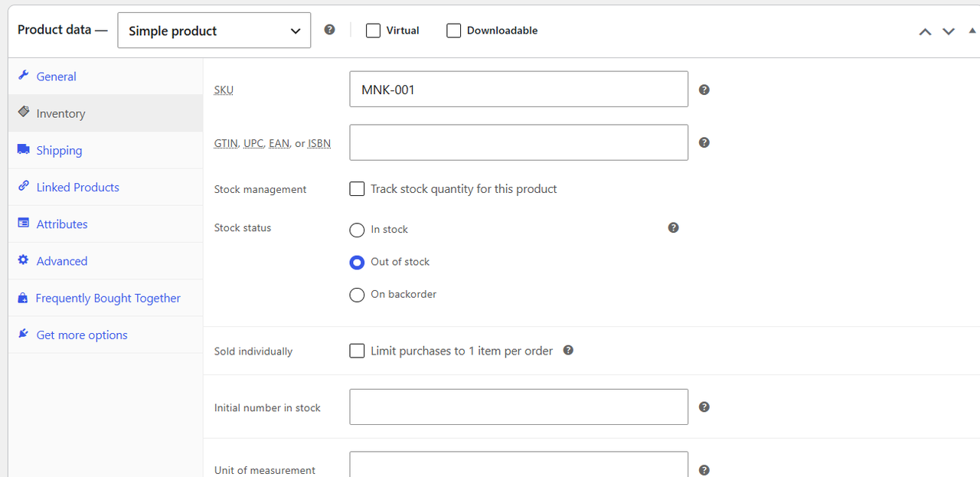Select the In stock radio button
Image resolution: width=980 pixels, height=477 pixels.
point(357,230)
